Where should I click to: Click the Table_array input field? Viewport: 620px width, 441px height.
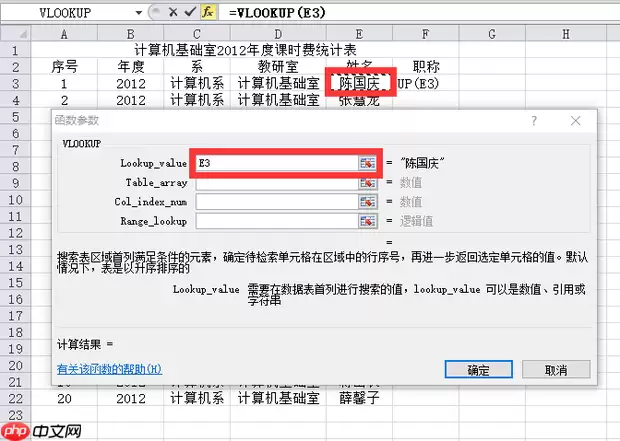[x=277, y=183]
